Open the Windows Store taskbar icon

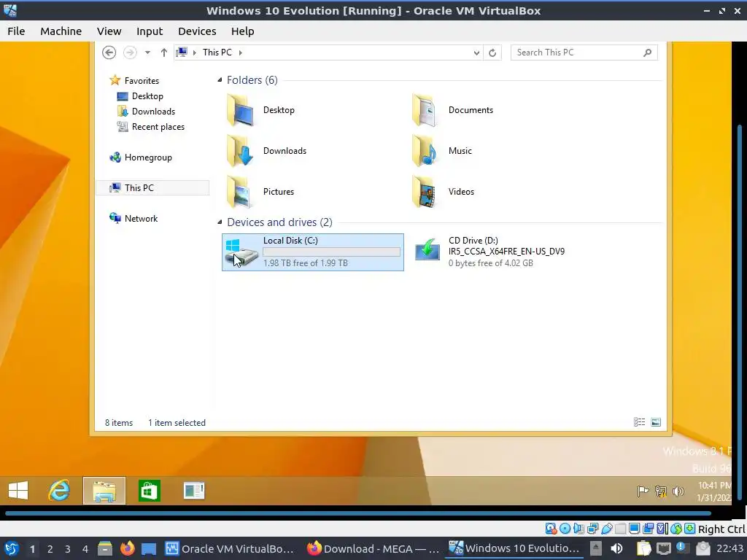[149, 491]
